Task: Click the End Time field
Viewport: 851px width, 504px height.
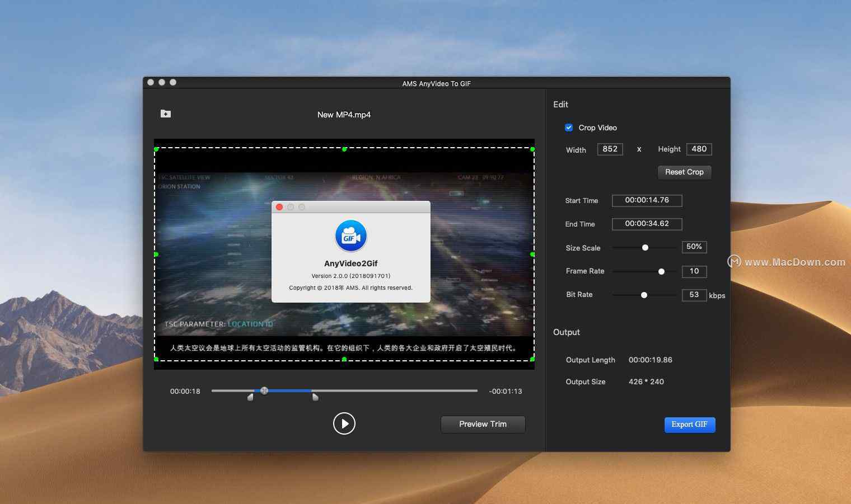Action: click(x=647, y=224)
